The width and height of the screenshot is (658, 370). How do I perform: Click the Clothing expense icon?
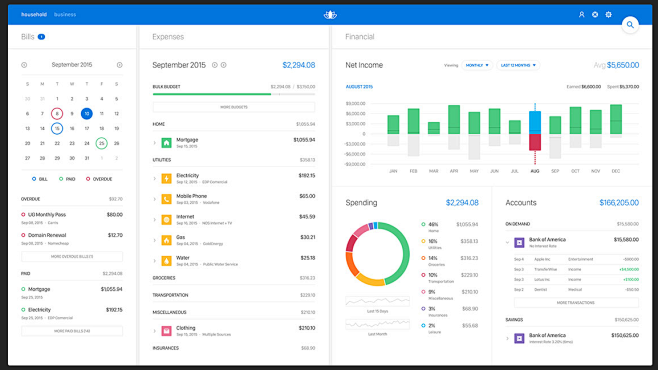pos(167,331)
